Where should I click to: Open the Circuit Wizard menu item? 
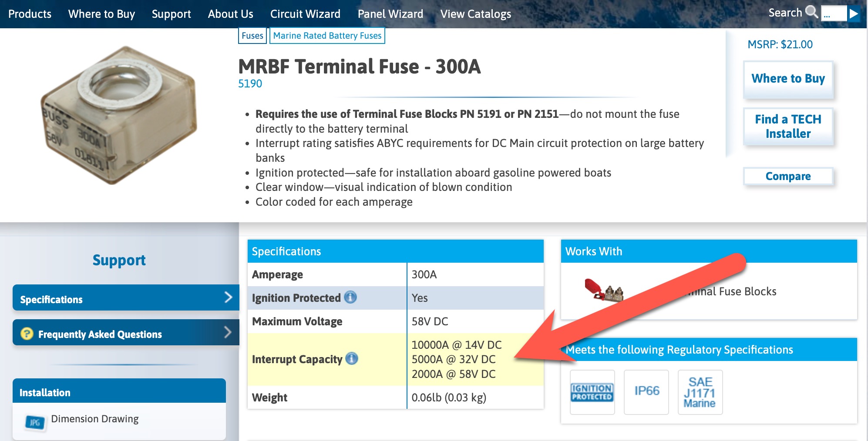click(305, 14)
